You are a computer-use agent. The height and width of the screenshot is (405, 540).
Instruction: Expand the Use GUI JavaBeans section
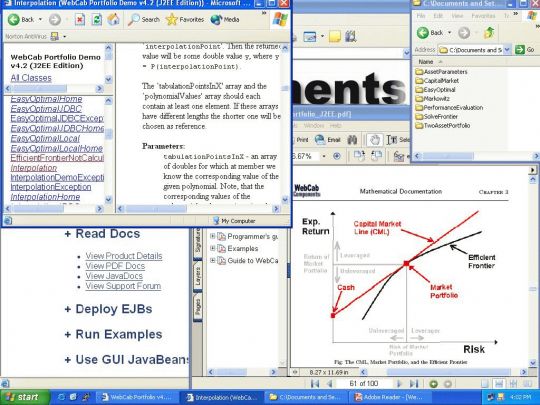127,360
